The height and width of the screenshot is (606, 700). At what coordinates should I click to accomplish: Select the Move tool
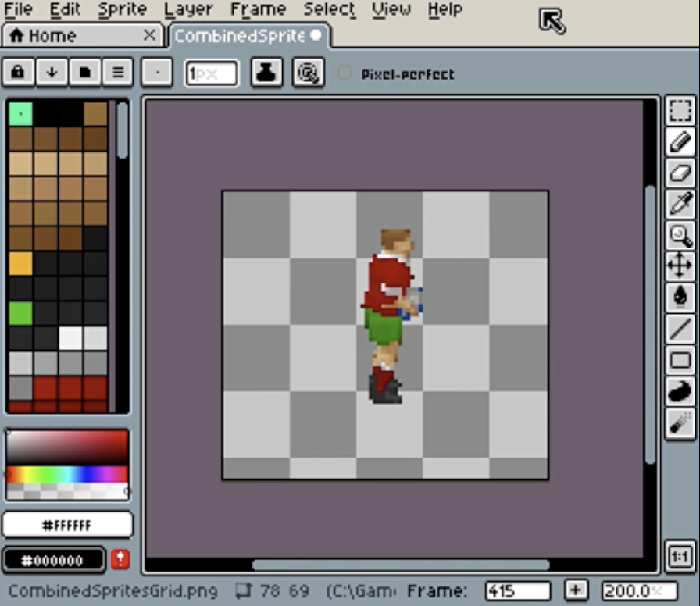point(680,266)
